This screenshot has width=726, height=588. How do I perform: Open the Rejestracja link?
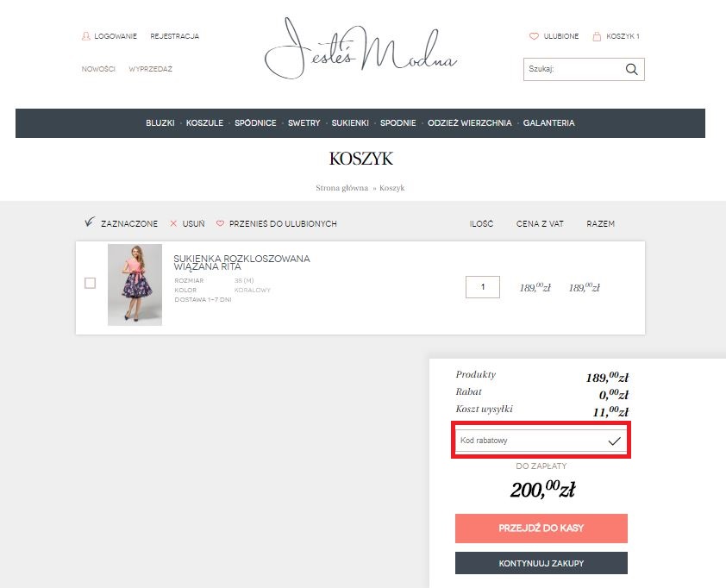tap(174, 36)
